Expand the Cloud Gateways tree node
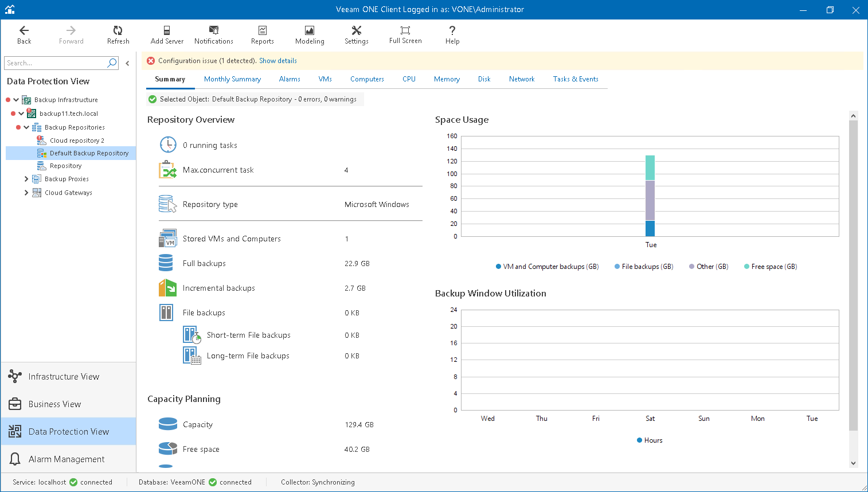This screenshot has width=868, height=492. (26, 193)
